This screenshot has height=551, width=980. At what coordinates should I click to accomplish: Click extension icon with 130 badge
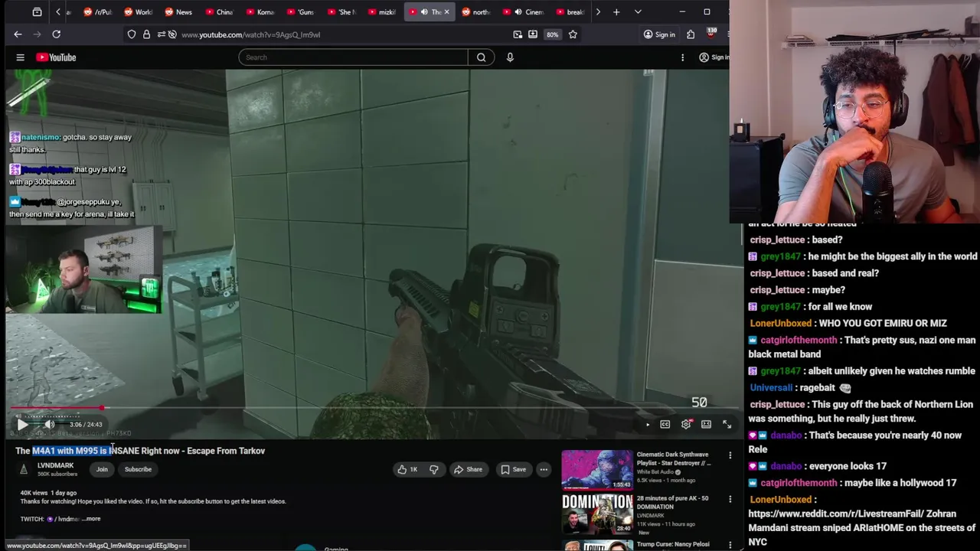click(711, 34)
